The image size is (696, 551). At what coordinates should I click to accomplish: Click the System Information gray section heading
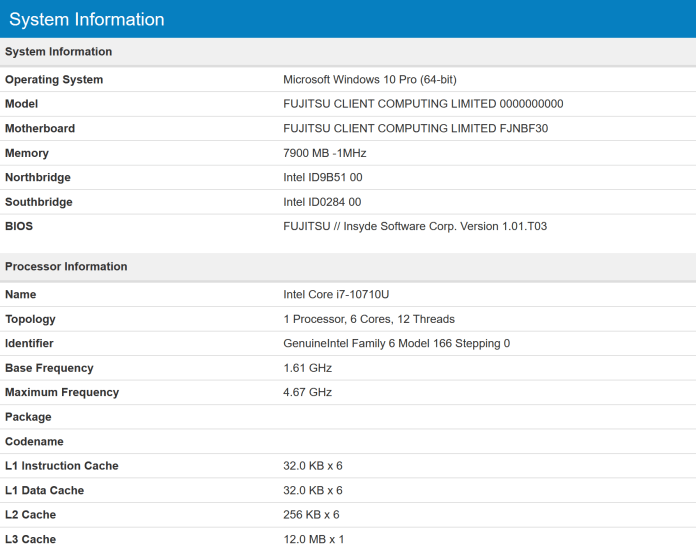58,52
